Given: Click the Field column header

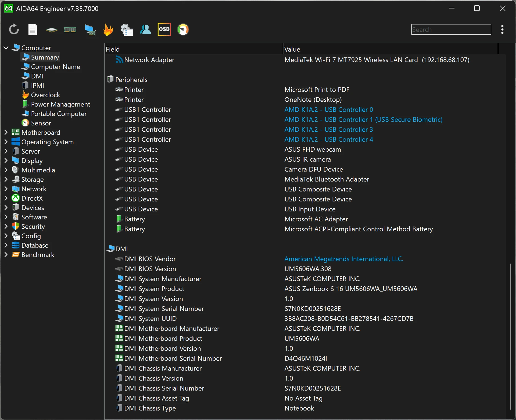Looking at the screenshot, I should point(193,49).
